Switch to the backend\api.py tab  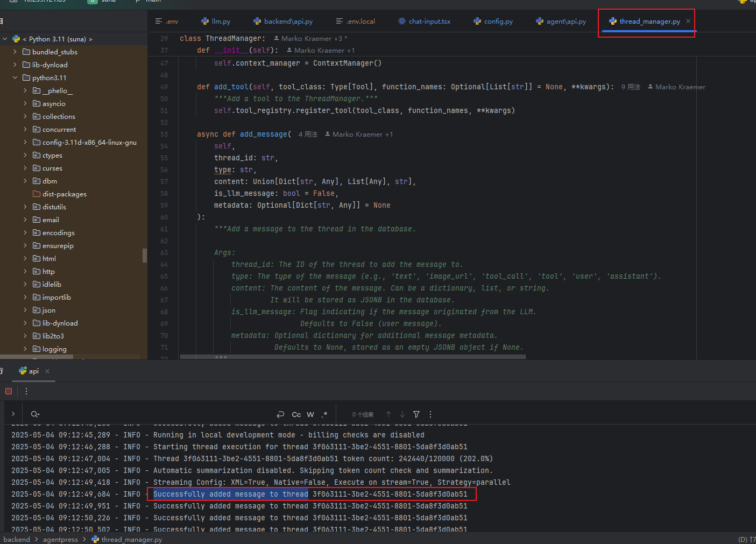[283, 22]
